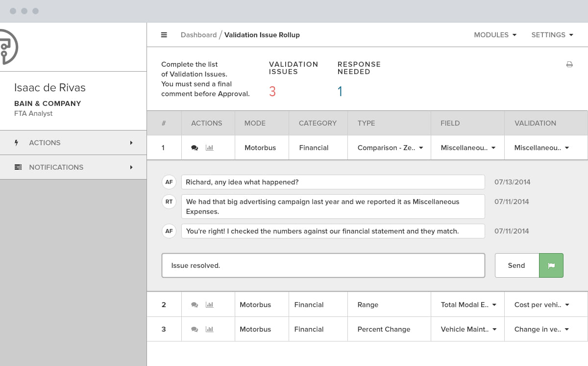Viewport: 588px width, 366px height.
Task: Open comments for issue row 2
Action: tap(195, 305)
